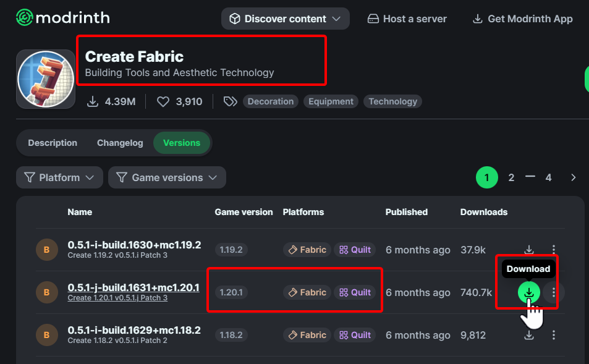Open more options for the 1.19.2 row
The image size is (589, 364).
[x=554, y=250]
